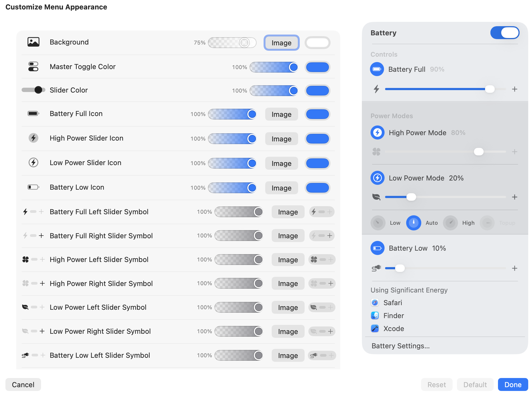Click the Done button
The width and height of the screenshot is (532, 395).
click(513, 384)
